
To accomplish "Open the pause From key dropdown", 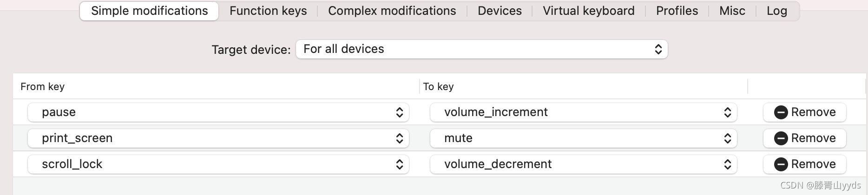I will pos(218,112).
